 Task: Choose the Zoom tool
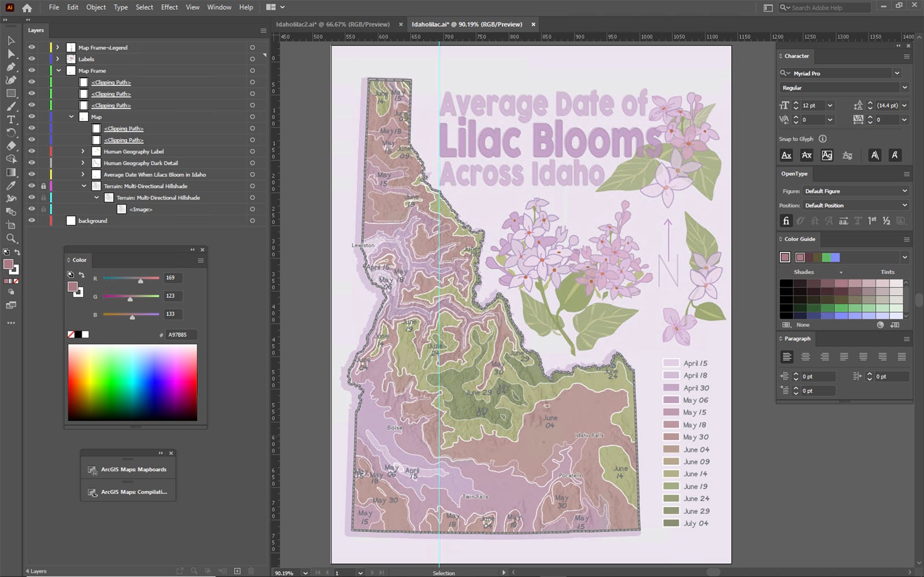click(11, 238)
